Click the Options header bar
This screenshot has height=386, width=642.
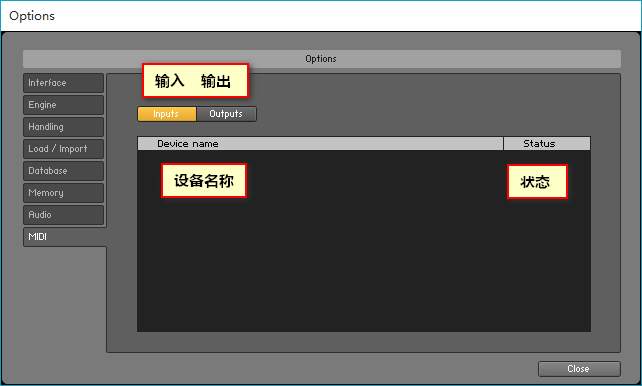click(x=322, y=59)
